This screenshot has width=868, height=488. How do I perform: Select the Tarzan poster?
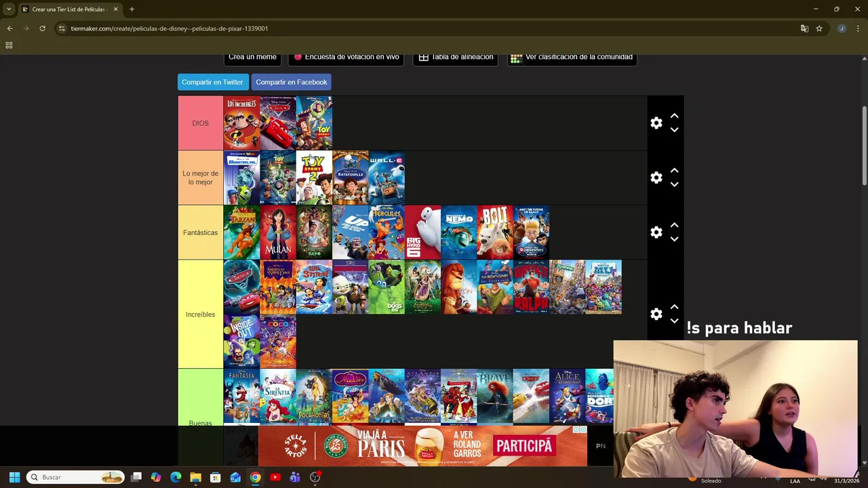241,232
